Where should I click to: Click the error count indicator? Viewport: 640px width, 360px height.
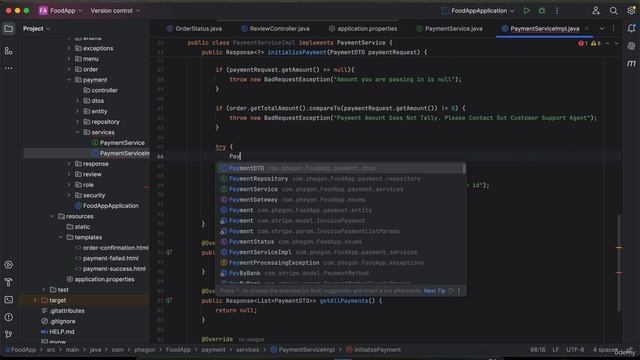click(x=582, y=43)
